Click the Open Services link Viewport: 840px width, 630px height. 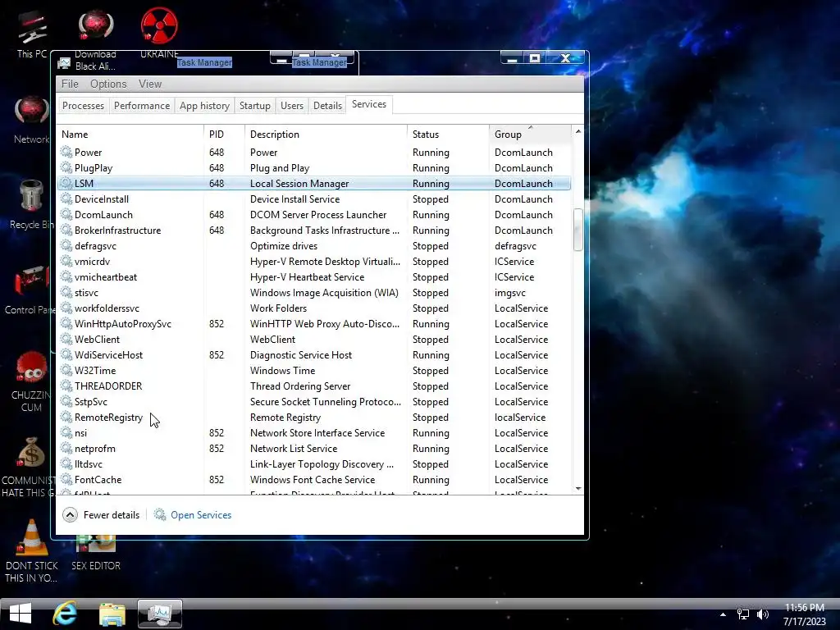click(201, 515)
